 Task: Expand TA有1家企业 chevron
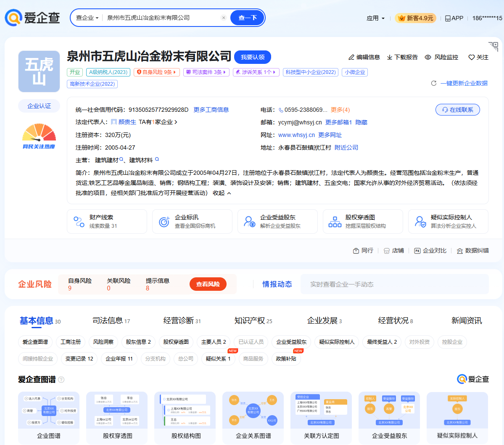(176, 122)
